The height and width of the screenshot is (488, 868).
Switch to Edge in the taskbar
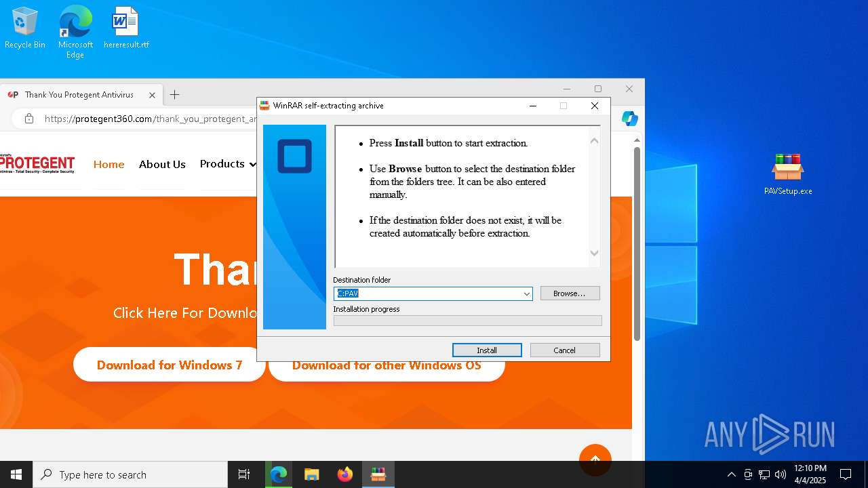tap(279, 474)
